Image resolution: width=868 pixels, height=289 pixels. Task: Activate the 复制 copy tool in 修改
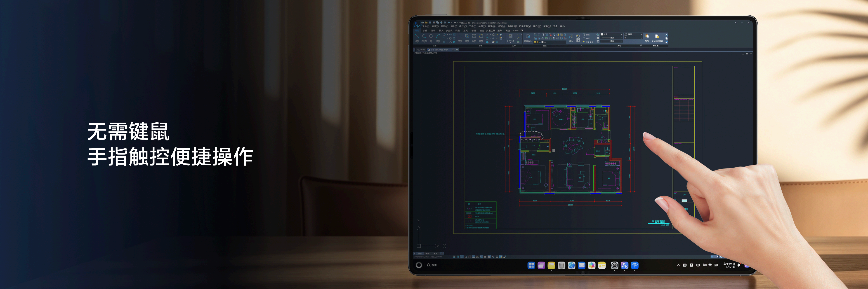coord(467,38)
